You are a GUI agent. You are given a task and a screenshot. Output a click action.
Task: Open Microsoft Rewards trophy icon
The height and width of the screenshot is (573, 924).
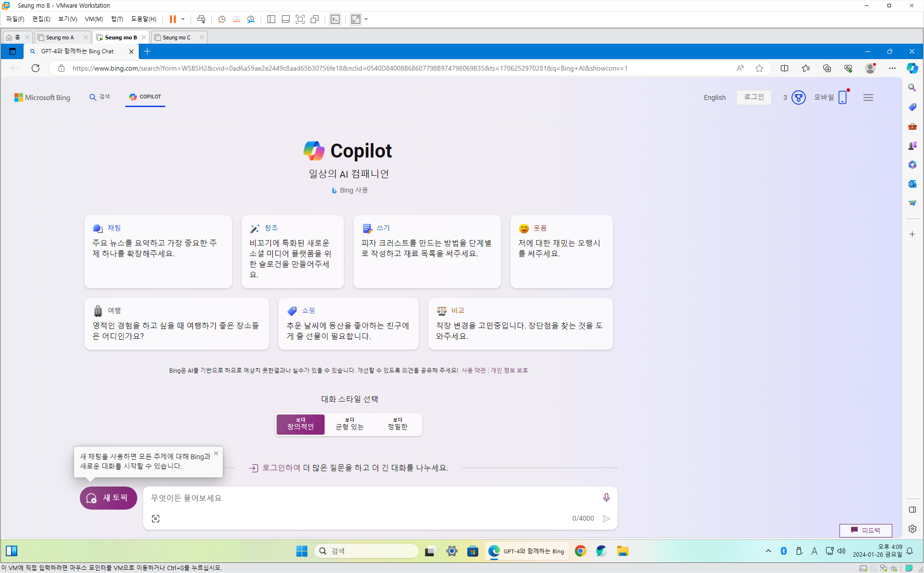pos(798,98)
